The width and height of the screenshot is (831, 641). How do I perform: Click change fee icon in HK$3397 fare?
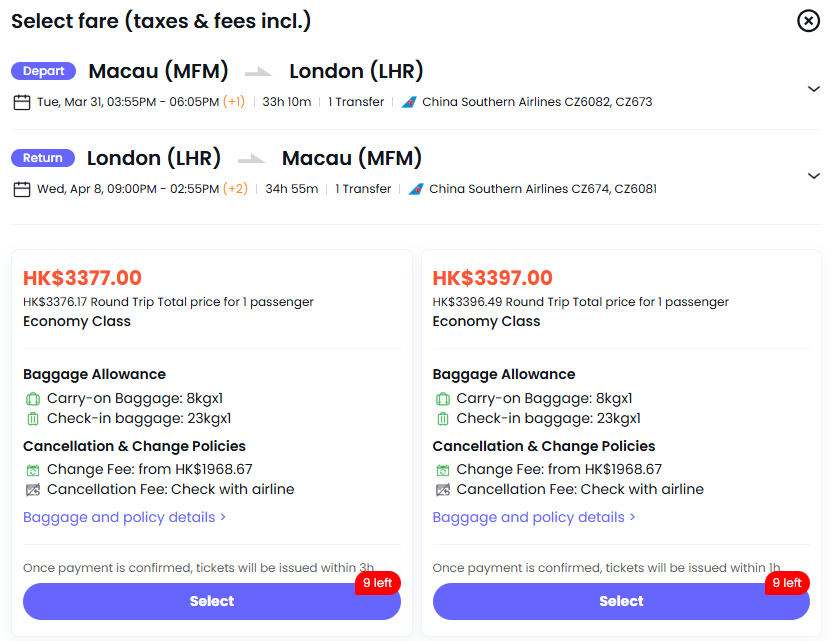coord(443,470)
